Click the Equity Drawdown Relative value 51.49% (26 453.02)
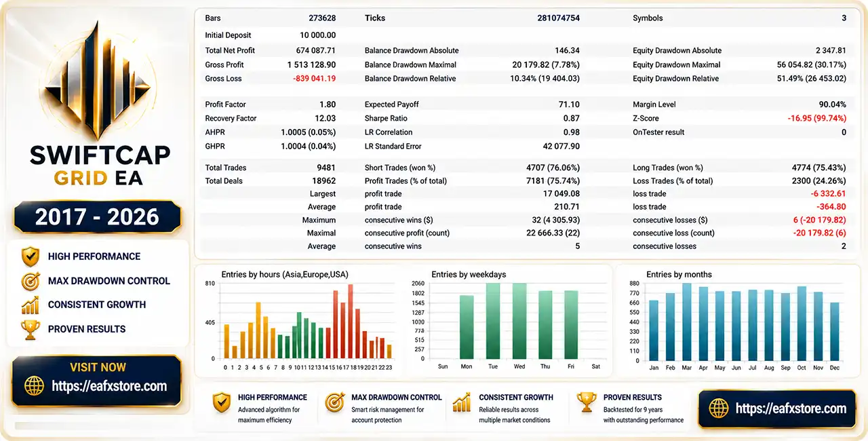This screenshot has height=441, width=868. (x=812, y=79)
